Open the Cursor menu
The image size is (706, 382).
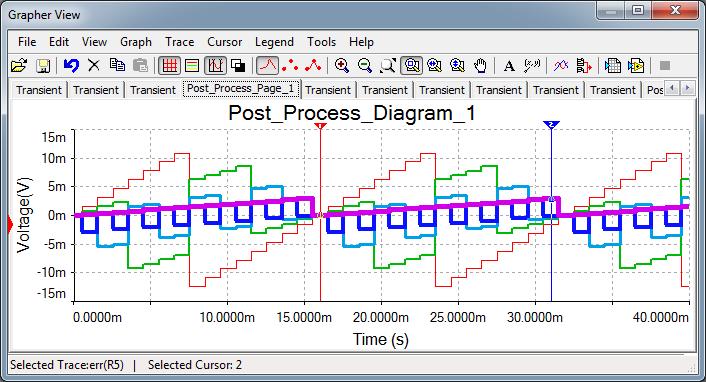(x=224, y=42)
